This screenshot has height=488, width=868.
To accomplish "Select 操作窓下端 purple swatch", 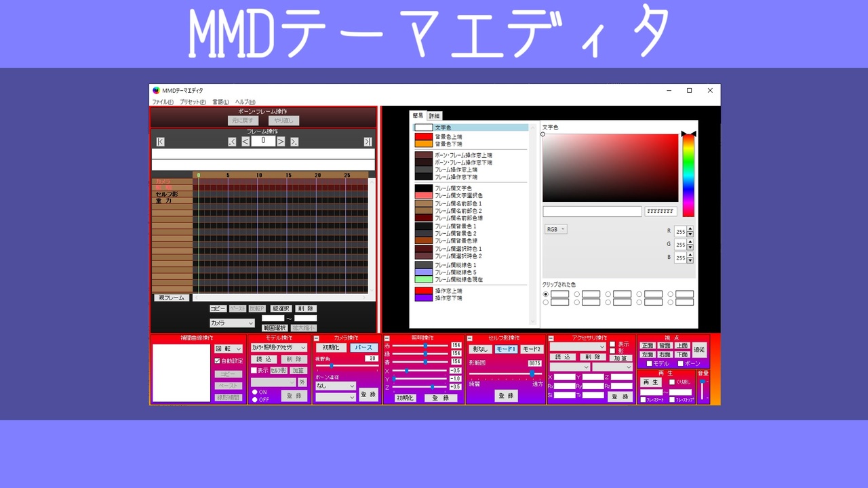I will point(424,298).
